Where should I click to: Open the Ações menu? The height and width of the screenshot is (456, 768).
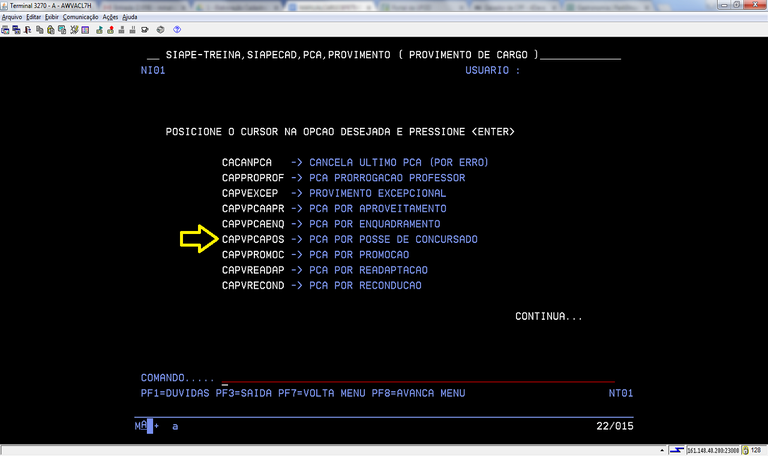tap(110, 17)
